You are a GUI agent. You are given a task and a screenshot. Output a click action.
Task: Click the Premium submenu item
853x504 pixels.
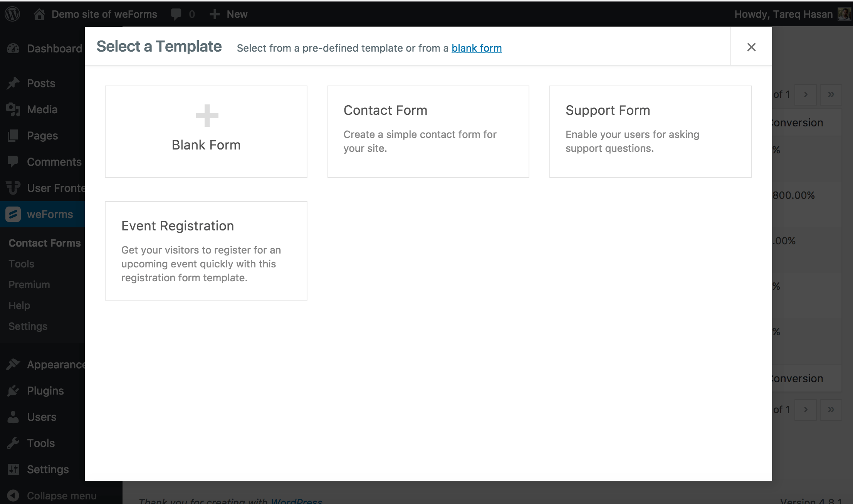29,284
